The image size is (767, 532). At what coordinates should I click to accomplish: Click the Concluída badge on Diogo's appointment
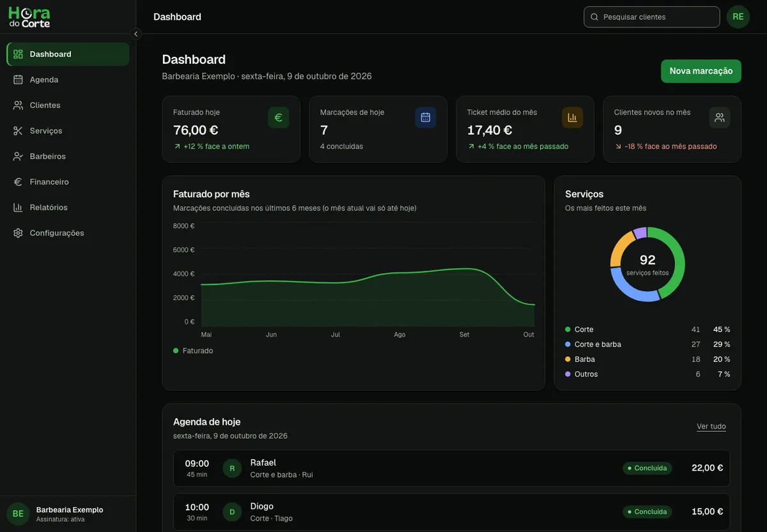647,512
